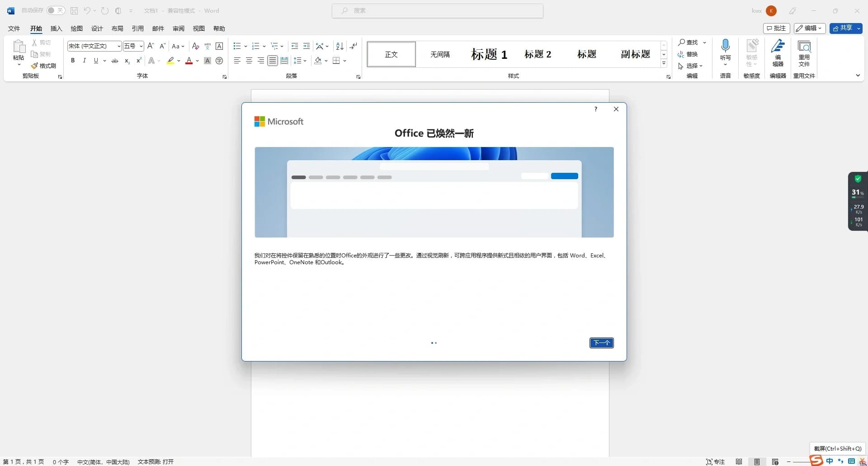The width and height of the screenshot is (868, 466).
Task: Click the Bold formatting icon
Action: [73, 61]
